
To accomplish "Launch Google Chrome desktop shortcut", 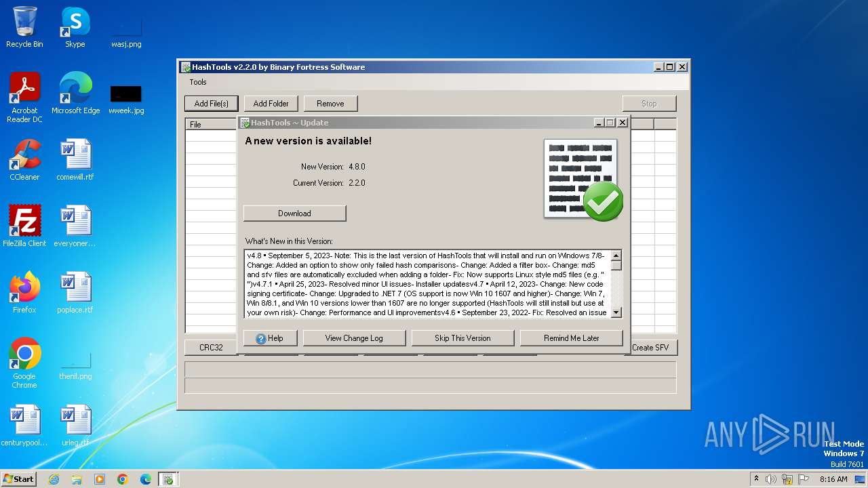I will tap(24, 363).
